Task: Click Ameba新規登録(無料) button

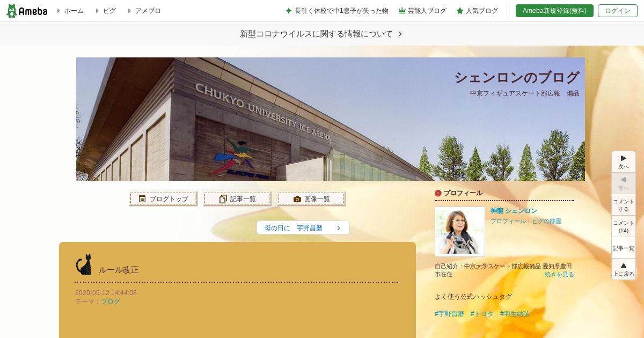Action: click(554, 11)
